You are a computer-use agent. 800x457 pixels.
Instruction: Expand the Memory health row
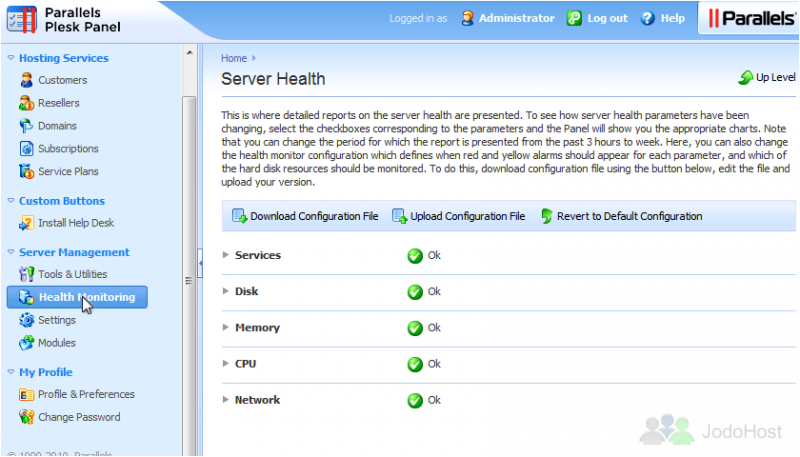click(225, 328)
